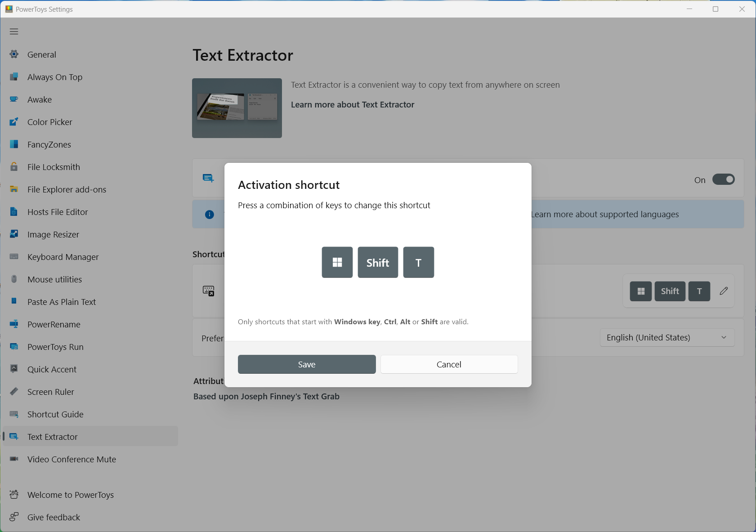Image resolution: width=756 pixels, height=532 pixels.
Task: Click the pencil icon to edit the shortcut
Action: coord(723,291)
